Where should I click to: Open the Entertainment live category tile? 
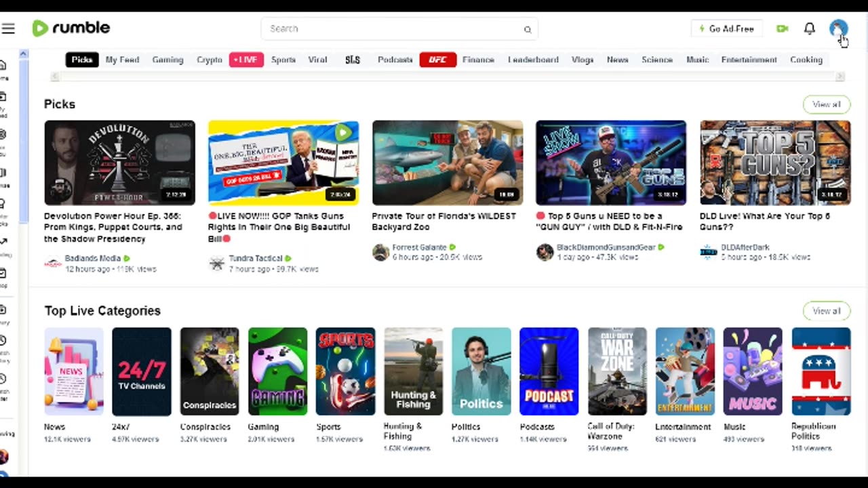[x=685, y=371]
